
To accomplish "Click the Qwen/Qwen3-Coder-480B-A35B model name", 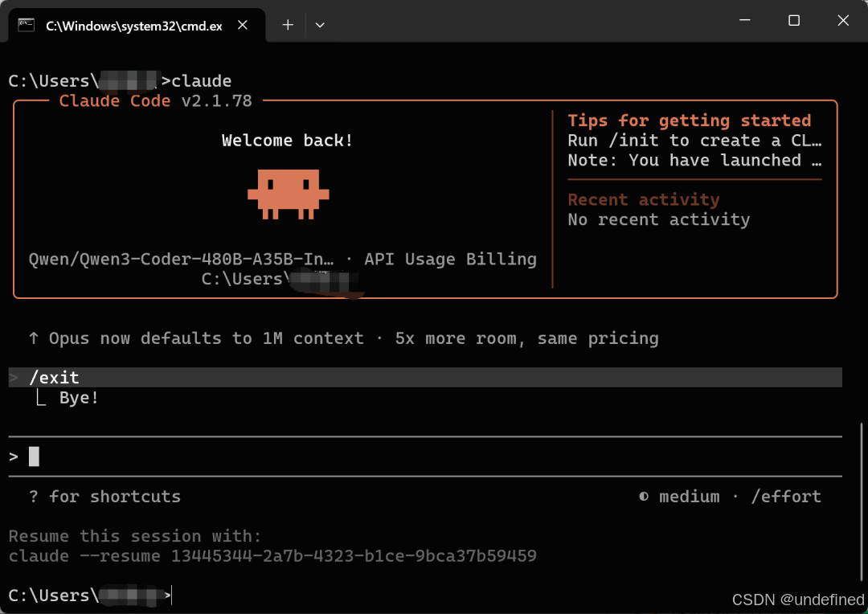I will pyautogui.click(x=182, y=259).
